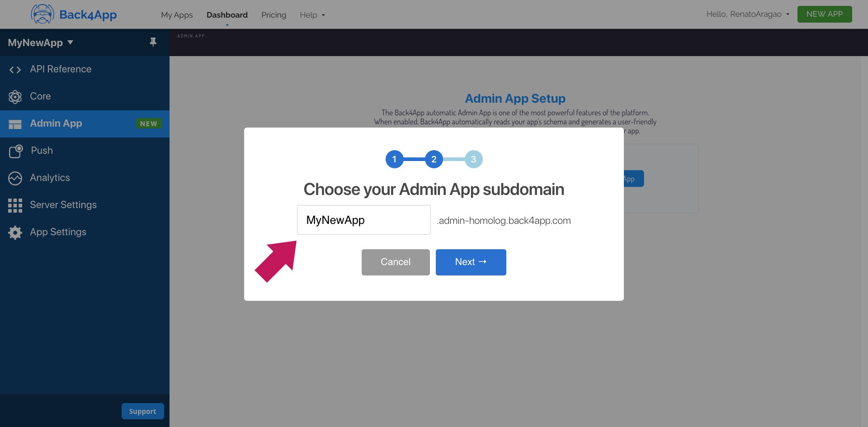The width and height of the screenshot is (868, 427).
Task: Click the Choose your Admin App subdomain title
Action: pos(434,190)
